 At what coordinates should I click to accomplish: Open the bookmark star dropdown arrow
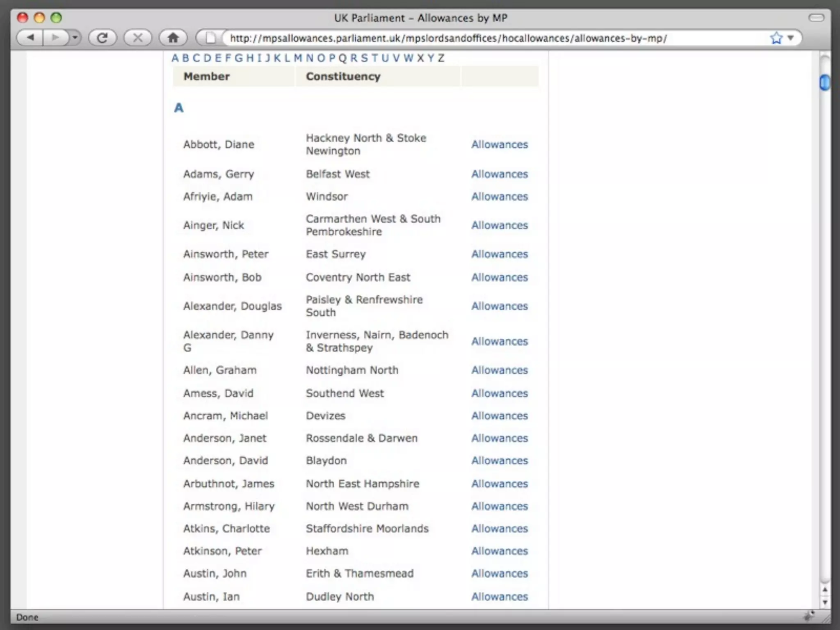(791, 38)
